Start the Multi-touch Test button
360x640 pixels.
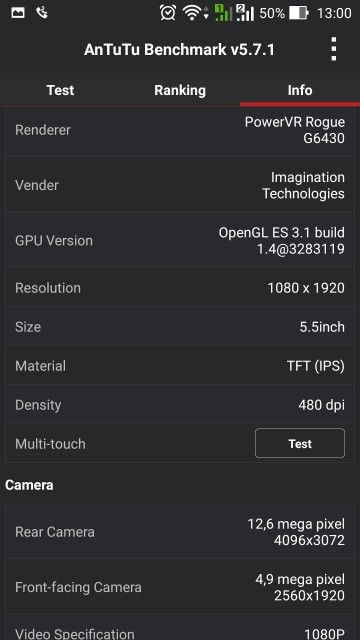(300, 443)
